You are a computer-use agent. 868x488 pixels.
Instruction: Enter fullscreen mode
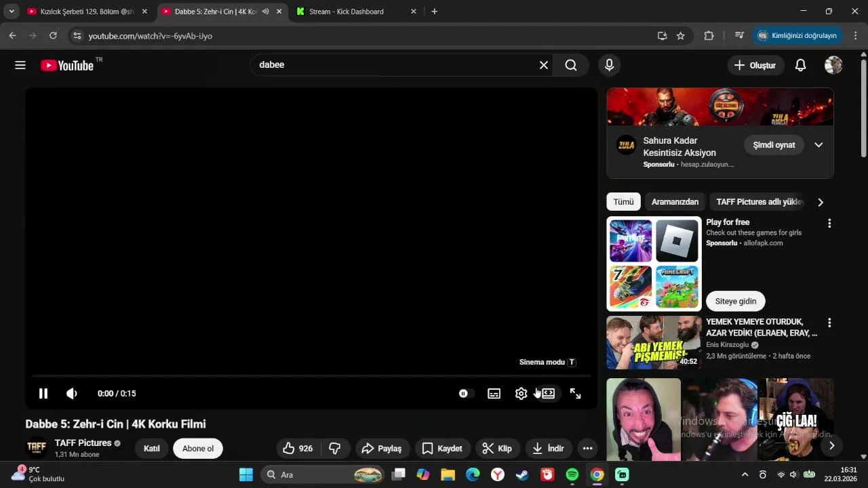pyautogui.click(x=575, y=393)
